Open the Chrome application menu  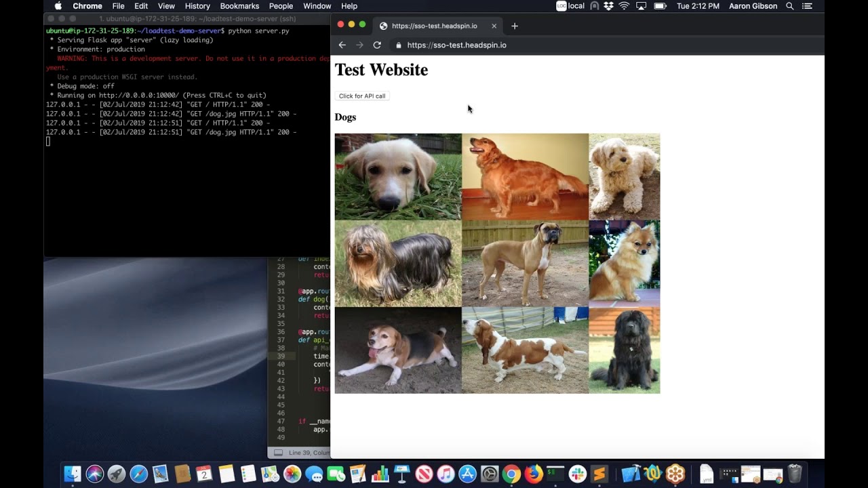87,6
